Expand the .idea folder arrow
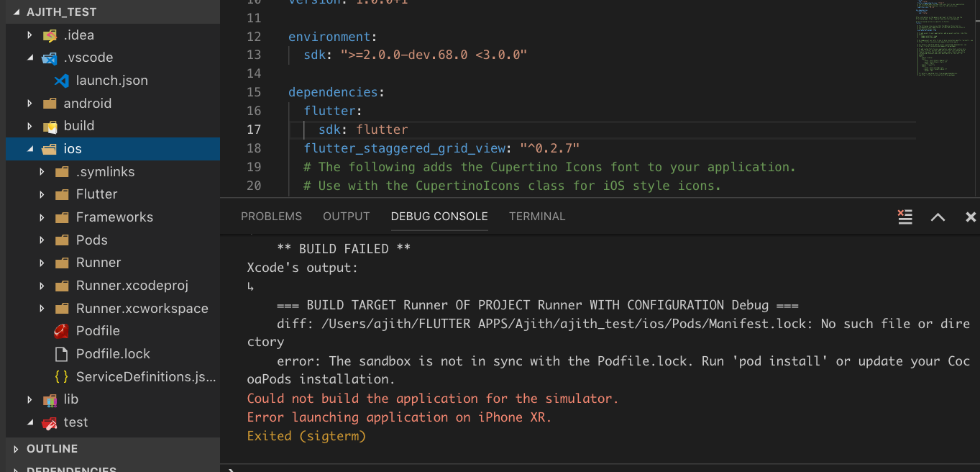 (30, 35)
